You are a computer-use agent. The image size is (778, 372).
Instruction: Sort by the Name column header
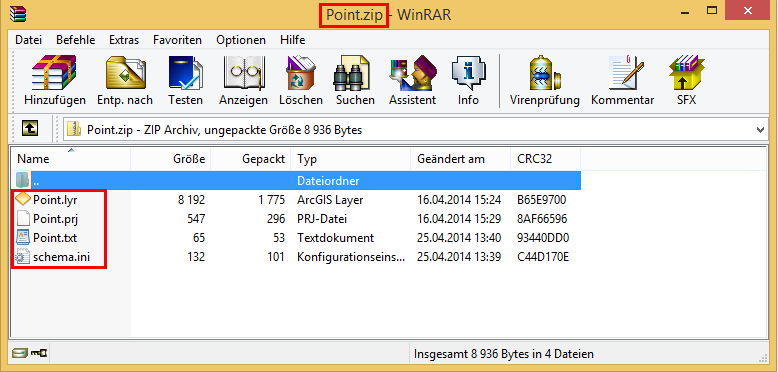71,159
